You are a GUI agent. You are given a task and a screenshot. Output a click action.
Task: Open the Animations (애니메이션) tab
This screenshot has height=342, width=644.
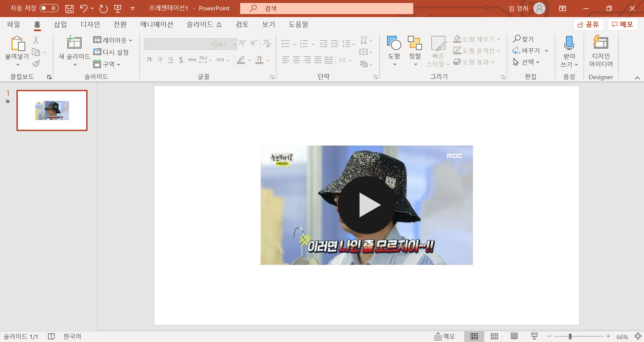(157, 24)
